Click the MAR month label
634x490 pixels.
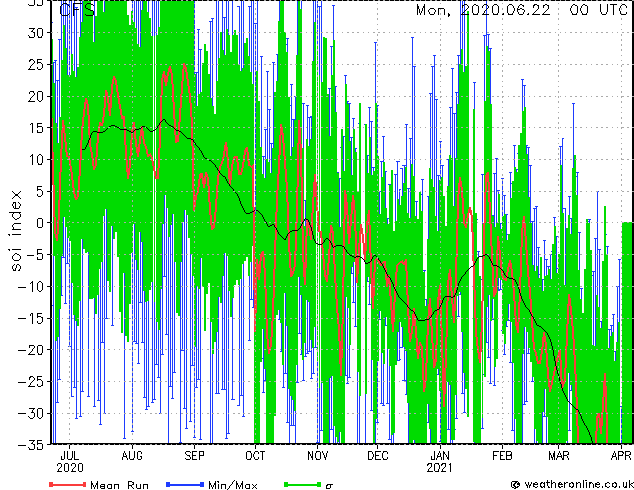(x=559, y=456)
